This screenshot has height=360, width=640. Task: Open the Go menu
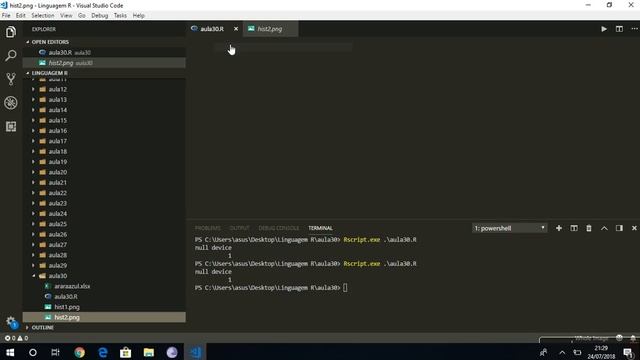[x=82, y=16]
